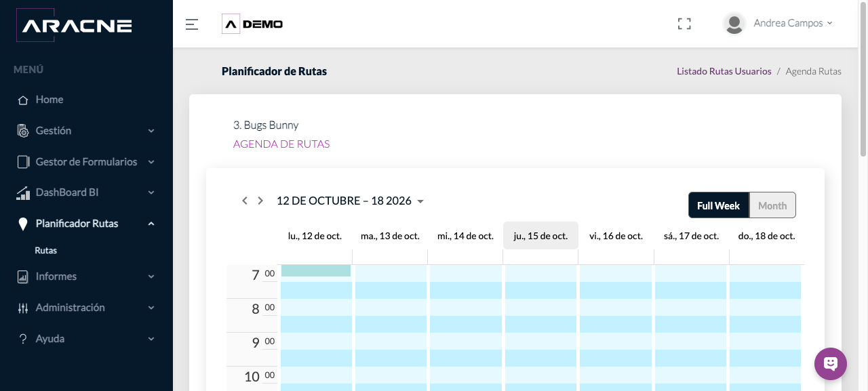This screenshot has height=391, width=868.
Task: Click the 7 00 time label
Action: click(x=263, y=274)
